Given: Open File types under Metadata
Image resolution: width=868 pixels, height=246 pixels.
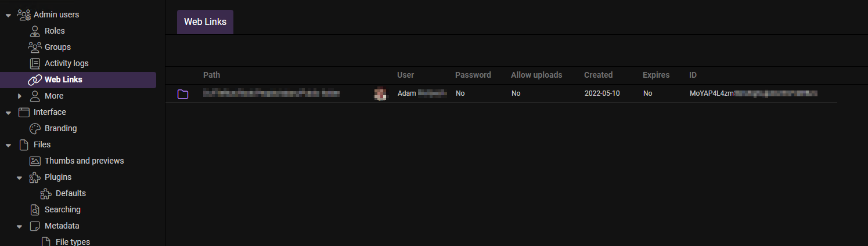Looking at the screenshot, I should pyautogui.click(x=73, y=241).
